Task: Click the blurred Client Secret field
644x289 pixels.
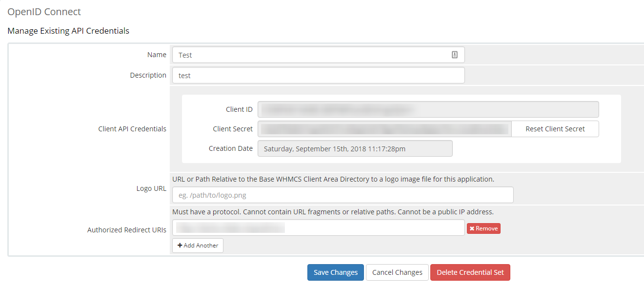Action: [x=384, y=129]
